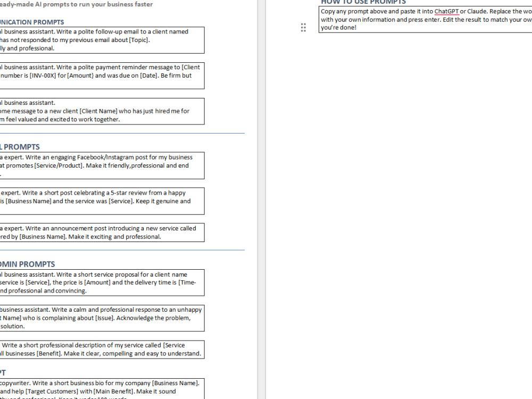Click the placeholder [Main Benefit]
This screenshot has width=532, height=399.
pos(114,392)
